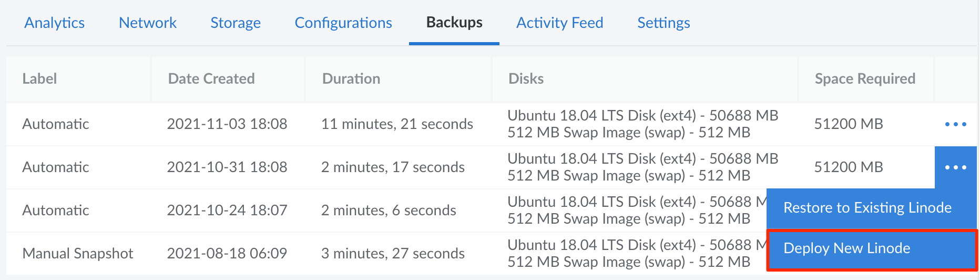The image size is (980, 280).
Task: Select the Manual Snapshot backup row
Action: point(78,254)
